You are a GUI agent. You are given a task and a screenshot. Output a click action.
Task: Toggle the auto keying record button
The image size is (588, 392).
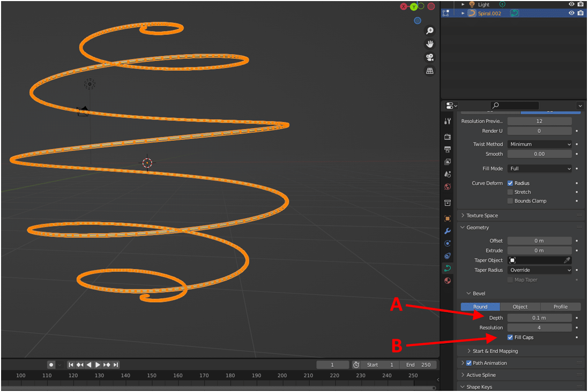click(51, 365)
